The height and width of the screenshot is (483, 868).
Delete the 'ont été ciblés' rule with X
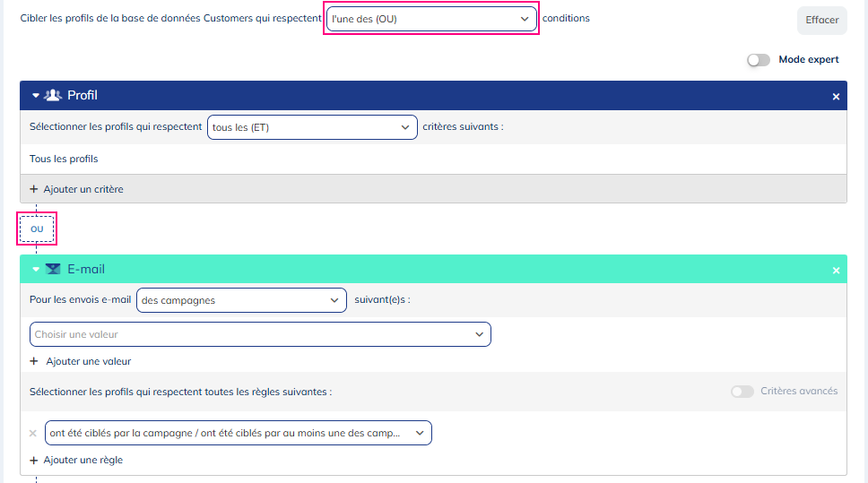click(33, 434)
